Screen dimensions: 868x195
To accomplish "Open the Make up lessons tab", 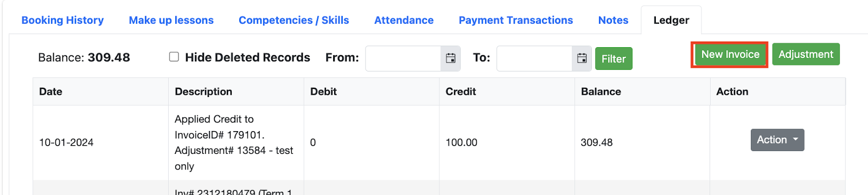I will coord(171,20).
